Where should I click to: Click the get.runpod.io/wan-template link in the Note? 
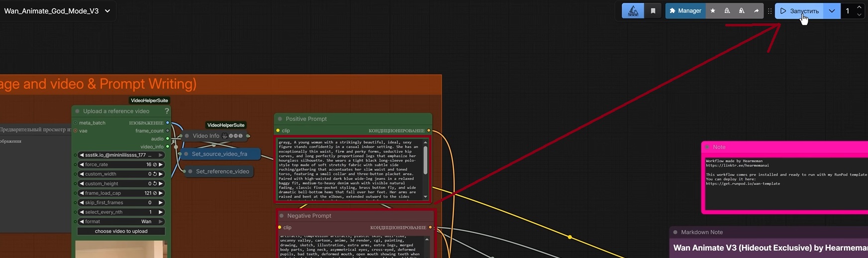(x=743, y=184)
